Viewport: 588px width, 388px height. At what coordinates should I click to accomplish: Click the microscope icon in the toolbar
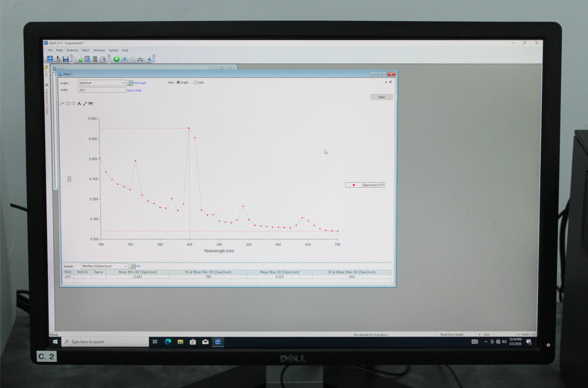[58, 59]
